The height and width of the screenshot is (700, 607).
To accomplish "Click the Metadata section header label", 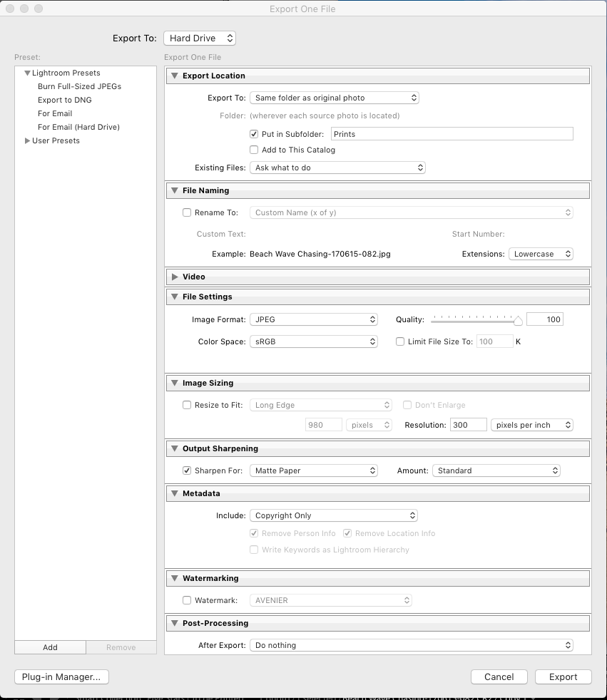I will pos(201,494).
